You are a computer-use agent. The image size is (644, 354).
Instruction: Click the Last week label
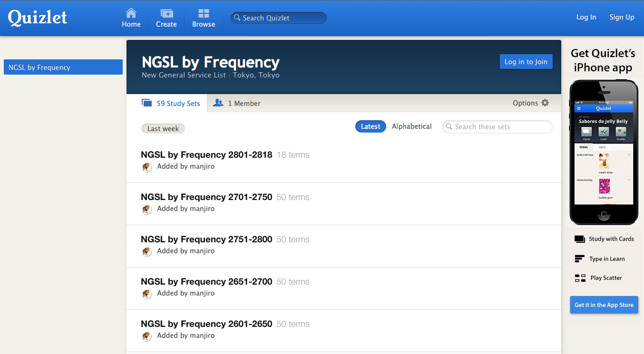163,129
